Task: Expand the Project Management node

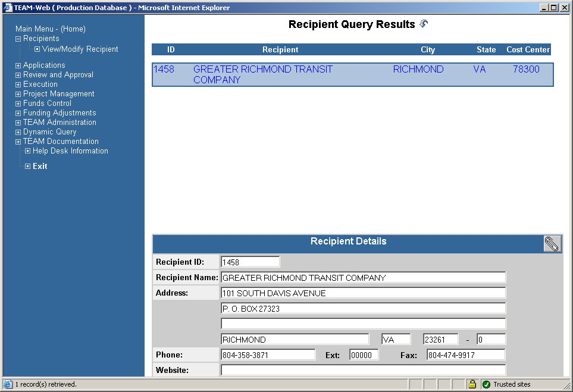Action: [18, 94]
